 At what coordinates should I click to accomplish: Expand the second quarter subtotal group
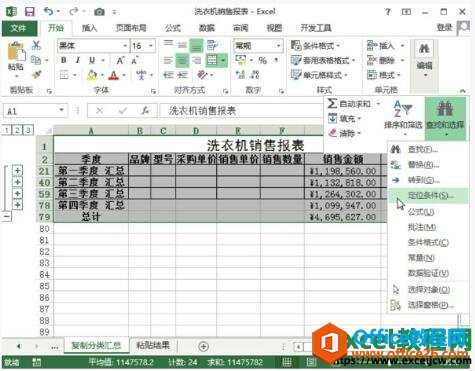[17, 182]
